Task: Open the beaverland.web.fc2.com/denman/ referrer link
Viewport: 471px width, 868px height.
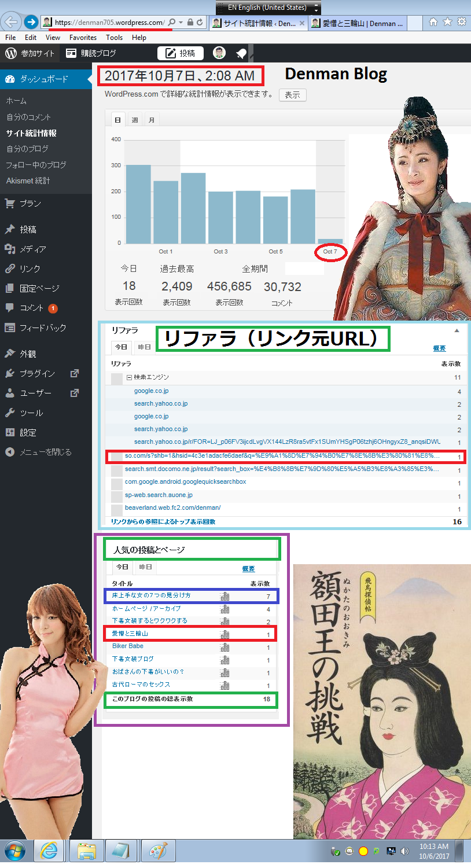Action: [x=173, y=508]
